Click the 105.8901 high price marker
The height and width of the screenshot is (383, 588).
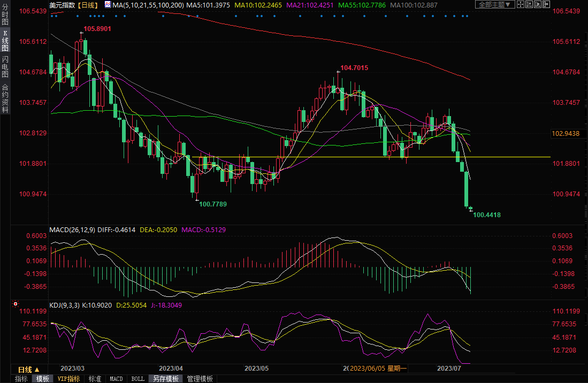click(x=97, y=28)
